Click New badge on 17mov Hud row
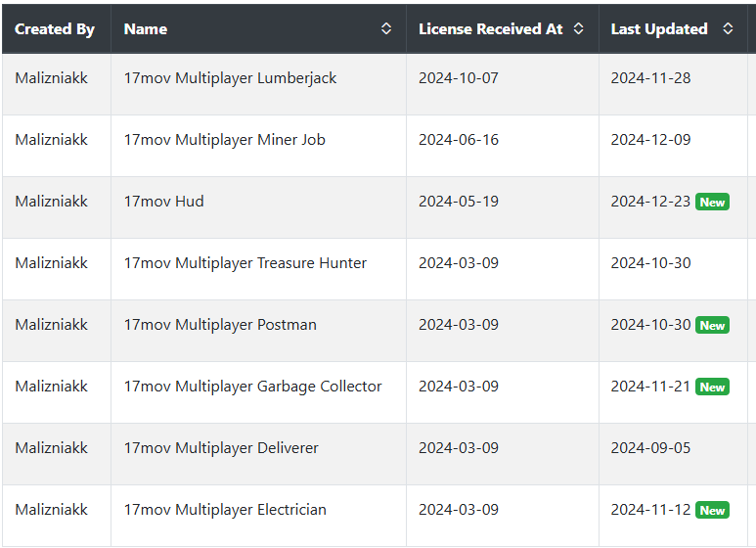Screen dimensions: 756x548 coord(712,203)
